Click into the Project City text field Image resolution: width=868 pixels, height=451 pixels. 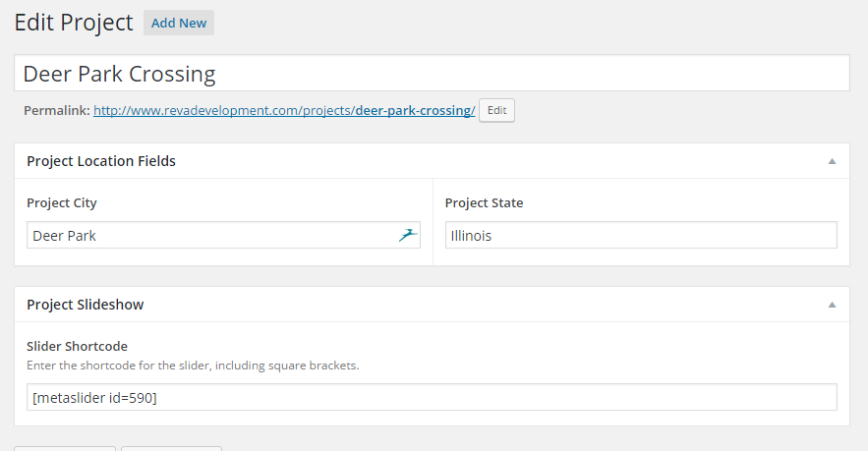tap(224, 235)
